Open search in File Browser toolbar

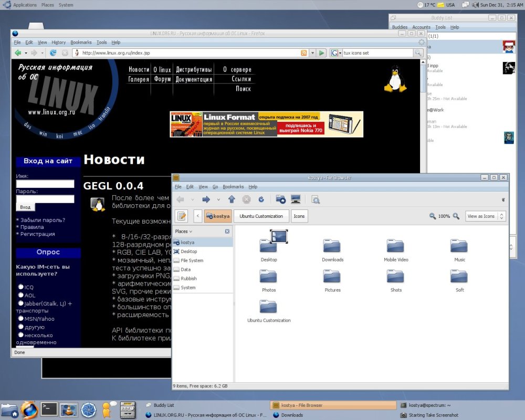[x=316, y=199]
